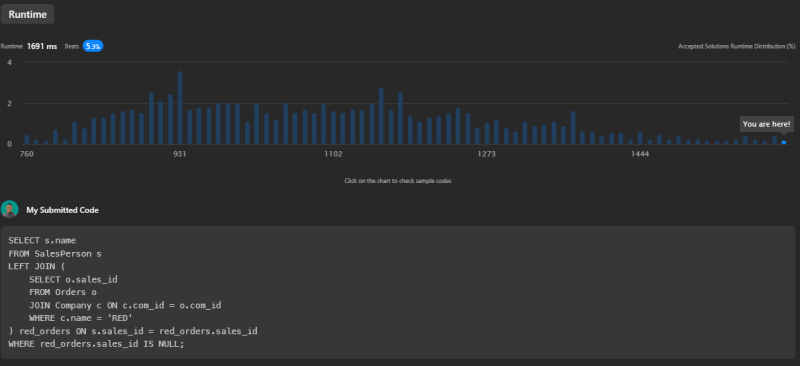The width and height of the screenshot is (800, 366).
Task: Click the x-axis label 1444
Action: (640, 154)
